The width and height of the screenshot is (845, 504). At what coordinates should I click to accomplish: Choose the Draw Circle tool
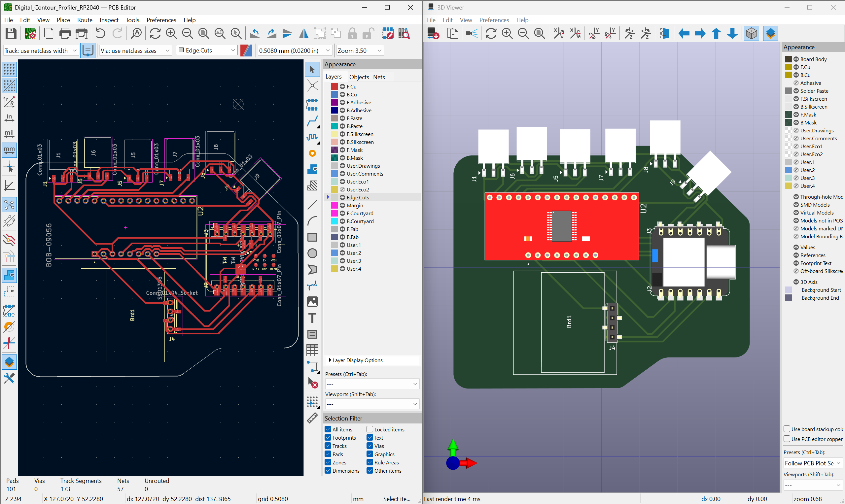tap(312, 253)
